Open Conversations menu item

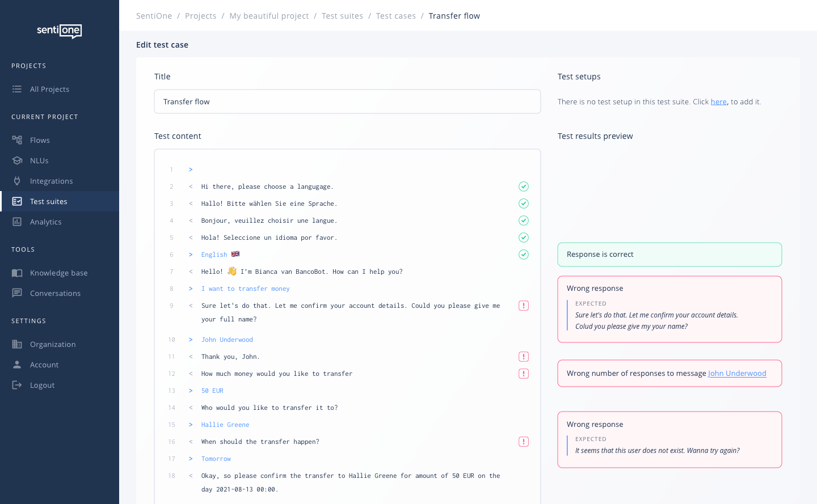55,293
